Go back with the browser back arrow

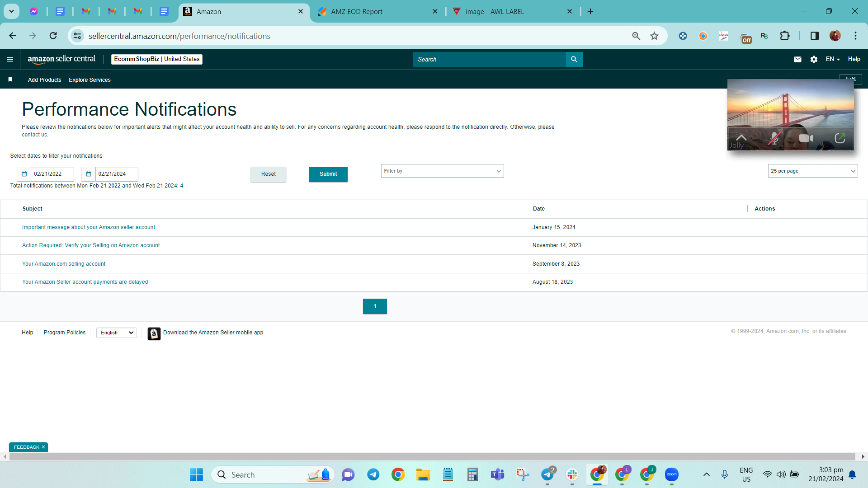coord(13,36)
